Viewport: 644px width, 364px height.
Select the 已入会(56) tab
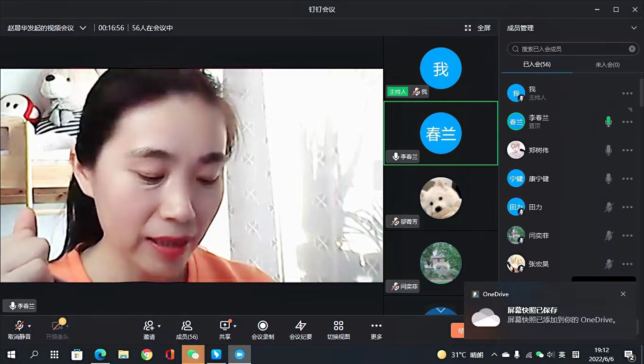click(x=537, y=64)
